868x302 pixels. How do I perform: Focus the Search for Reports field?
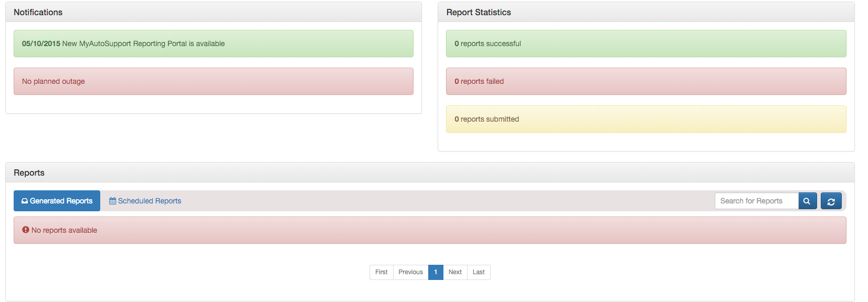coord(756,201)
